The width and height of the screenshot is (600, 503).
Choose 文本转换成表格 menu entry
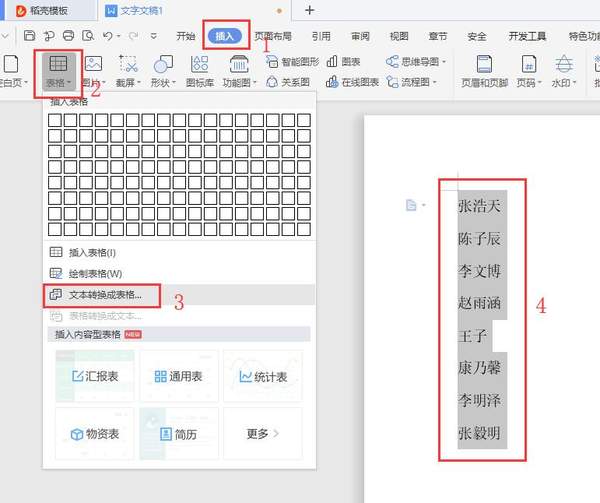click(105, 295)
